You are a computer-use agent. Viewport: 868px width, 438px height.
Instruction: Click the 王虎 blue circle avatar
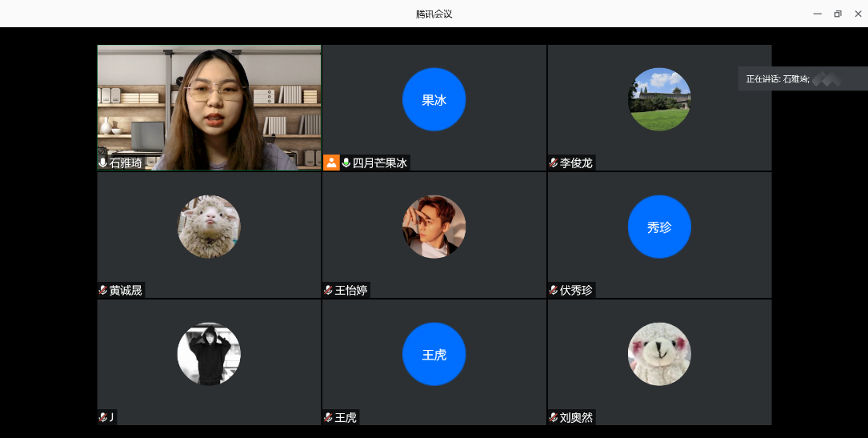434,355
